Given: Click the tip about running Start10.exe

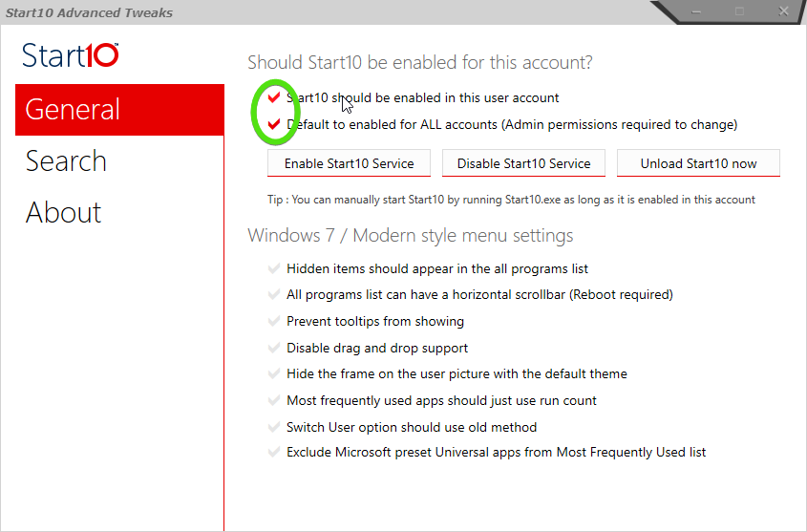Looking at the screenshot, I should (511, 200).
